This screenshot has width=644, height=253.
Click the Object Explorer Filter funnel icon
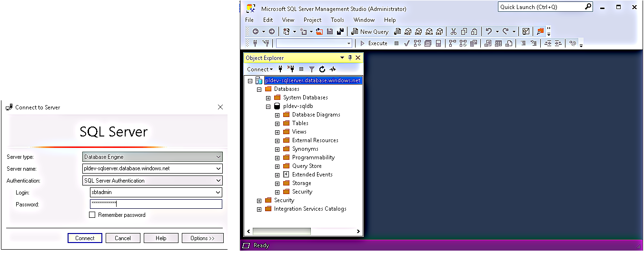point(312,69)
